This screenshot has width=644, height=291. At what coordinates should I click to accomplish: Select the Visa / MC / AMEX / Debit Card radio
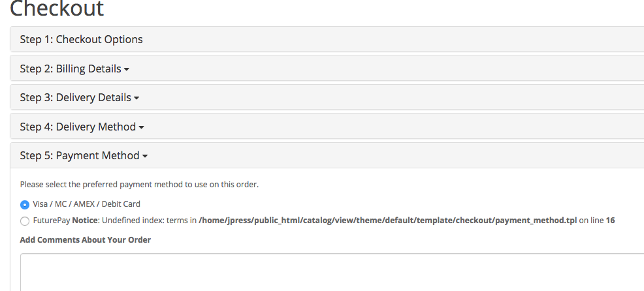25,204
